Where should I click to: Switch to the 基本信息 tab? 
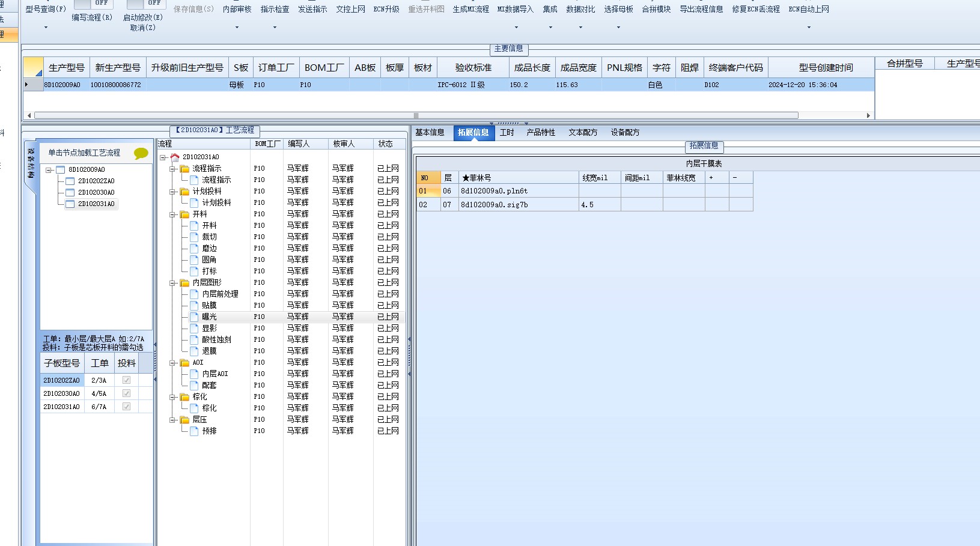pos(430,133)
